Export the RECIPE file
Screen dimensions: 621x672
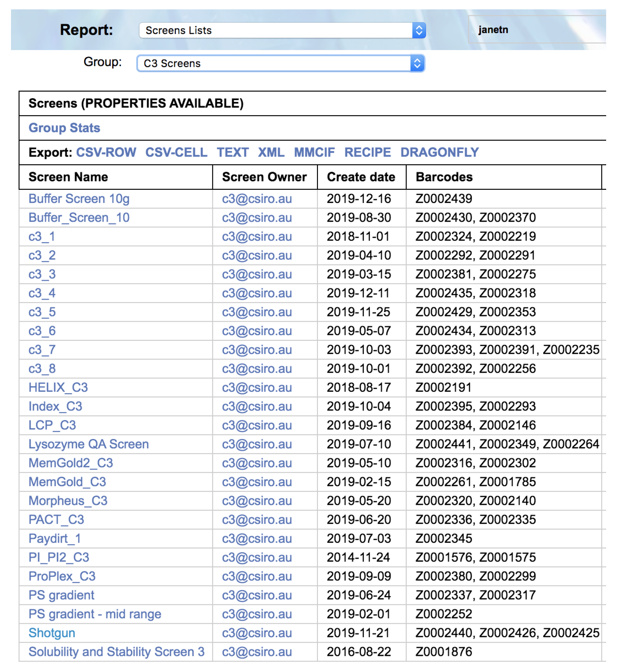coord(368,153)
